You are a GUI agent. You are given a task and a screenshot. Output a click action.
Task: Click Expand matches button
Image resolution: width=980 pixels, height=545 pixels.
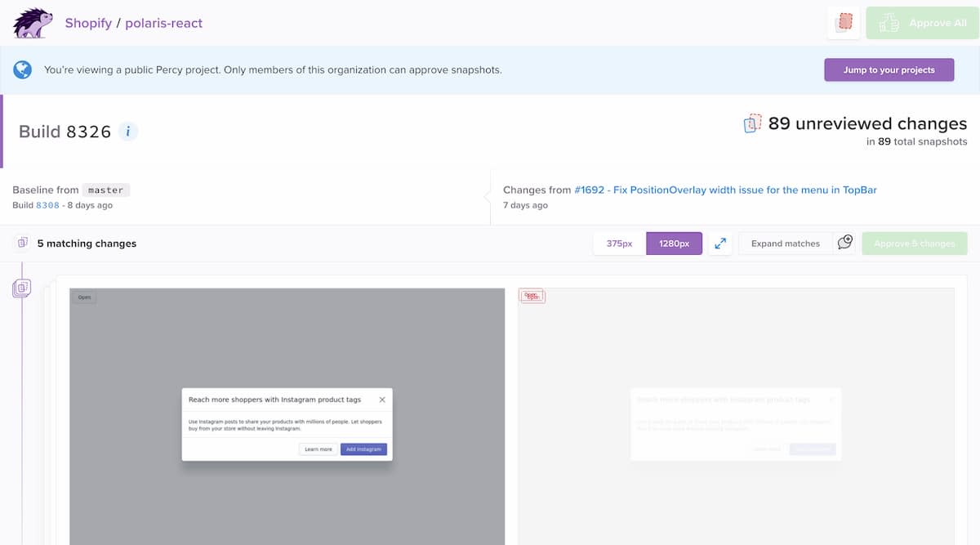786,243
